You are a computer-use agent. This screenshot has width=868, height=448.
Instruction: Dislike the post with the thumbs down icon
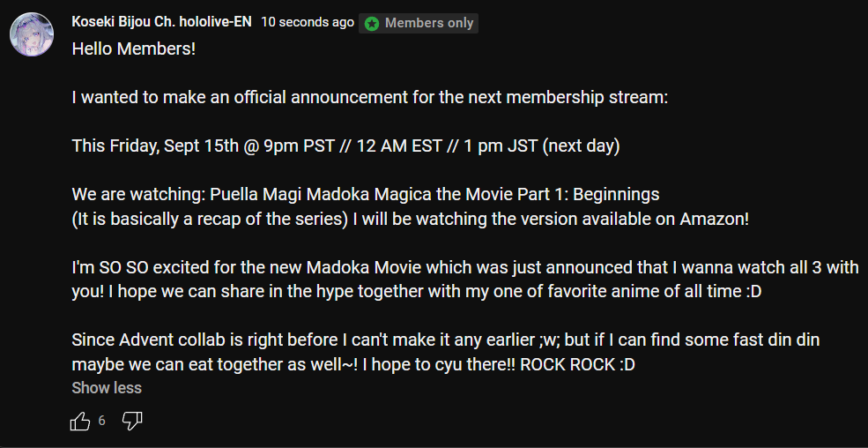coord(132,422)
